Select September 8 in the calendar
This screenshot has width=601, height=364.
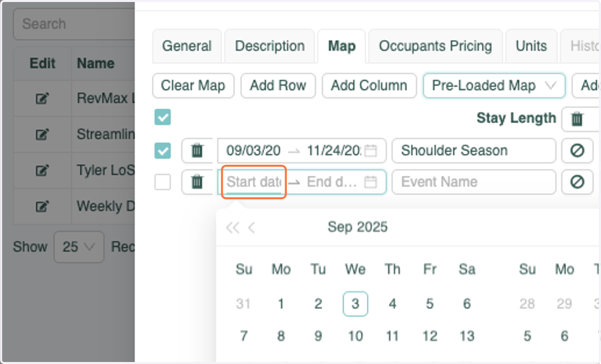tap(281, 336)
